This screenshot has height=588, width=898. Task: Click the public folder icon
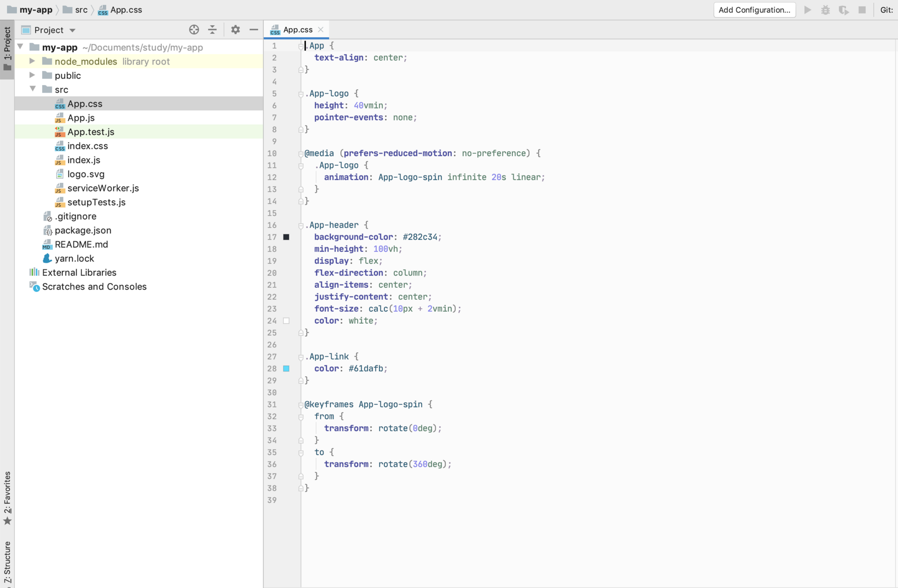point(47,75)
